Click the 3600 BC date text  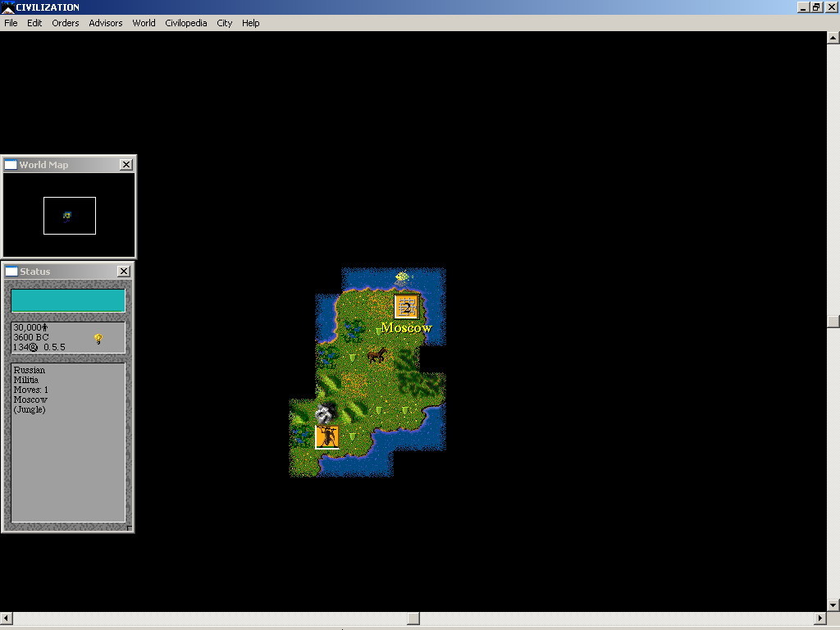(31, 337)
